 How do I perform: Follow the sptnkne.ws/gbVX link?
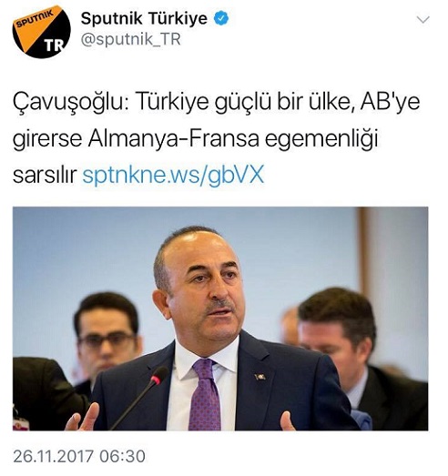point(173,175)
